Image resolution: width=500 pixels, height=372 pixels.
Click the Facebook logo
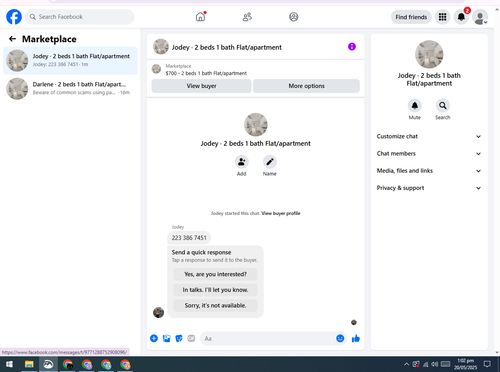14,17
